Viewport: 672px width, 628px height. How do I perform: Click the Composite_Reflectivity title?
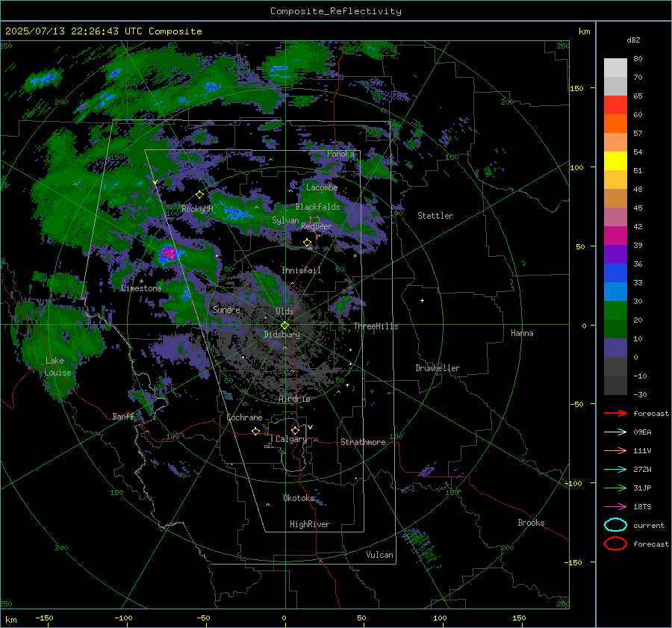point(335,11)
